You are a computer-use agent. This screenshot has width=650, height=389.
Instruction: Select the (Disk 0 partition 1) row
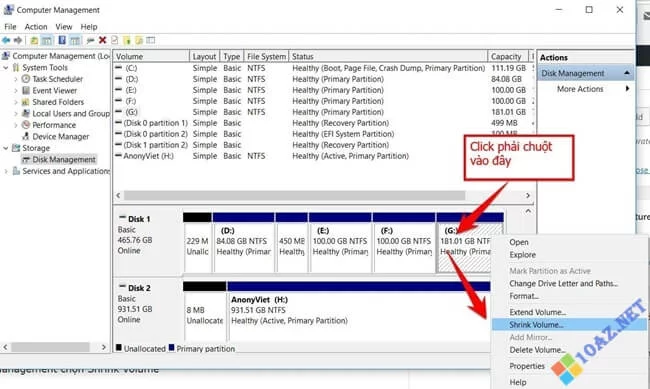[323, 123]
